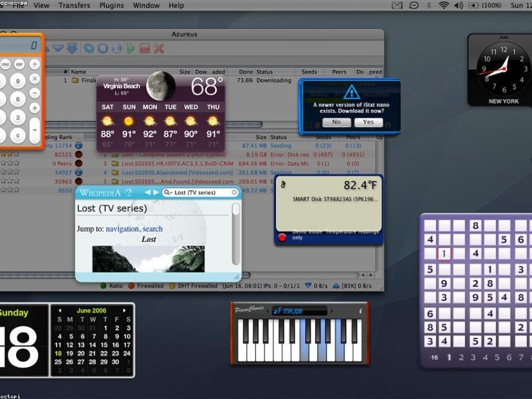Click the volume icon in the menu bar
The width and height of the screenshot is (532, 399).
[x=458, y=5]
